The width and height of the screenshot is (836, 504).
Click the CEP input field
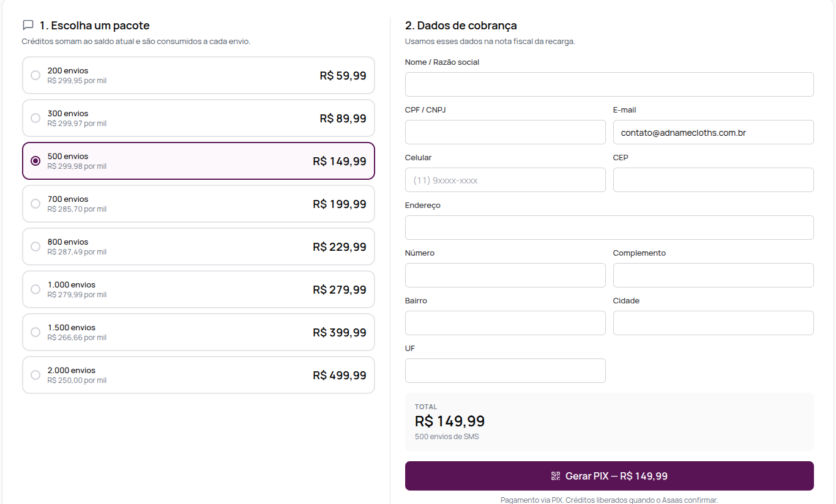pyautogui.click(x=713, y=180)
